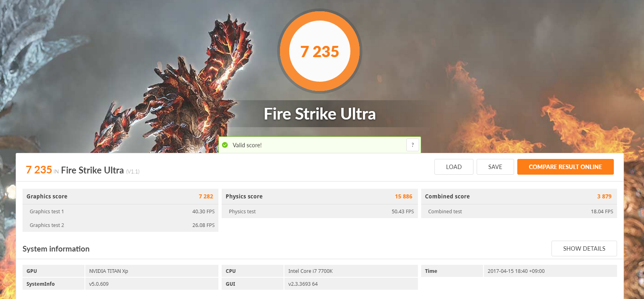644x299 pixels.
Task: Click the Graphics score header row
Action: (120, 196)
